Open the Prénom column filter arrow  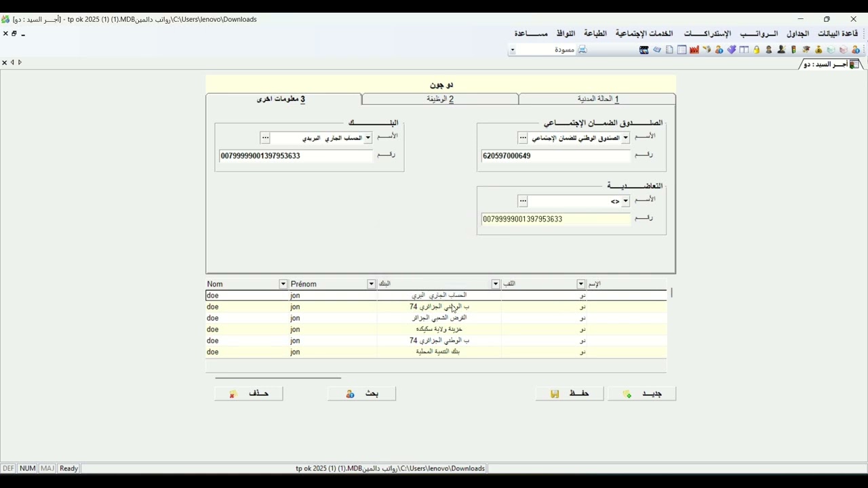pos(371,284)
